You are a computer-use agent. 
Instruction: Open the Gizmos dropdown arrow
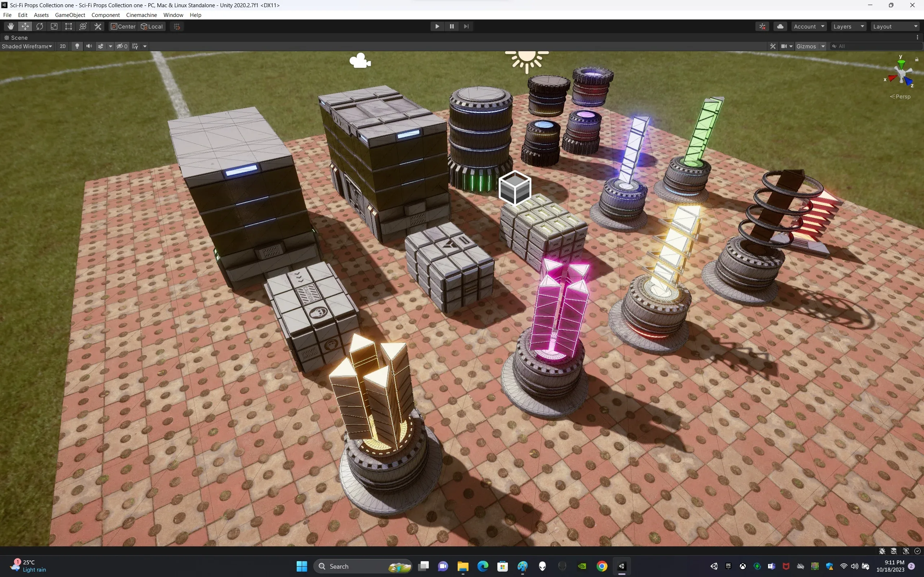point(823,46)
